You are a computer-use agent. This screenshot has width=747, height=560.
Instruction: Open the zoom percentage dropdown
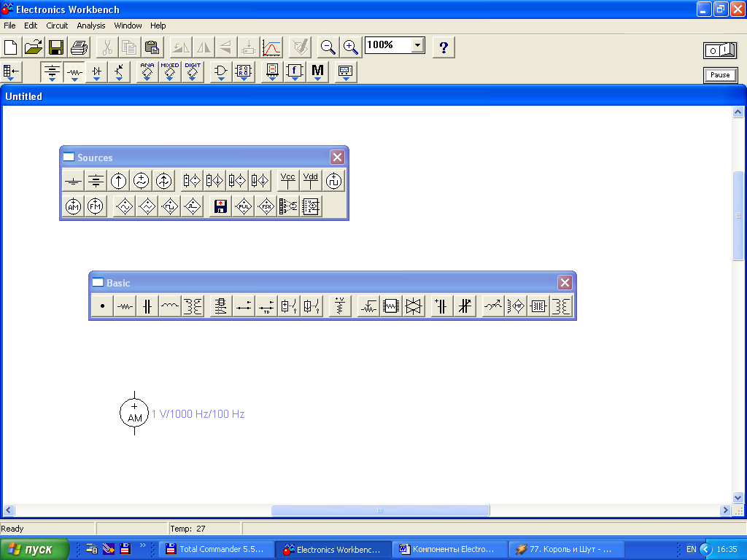click(x=417, y=45)
